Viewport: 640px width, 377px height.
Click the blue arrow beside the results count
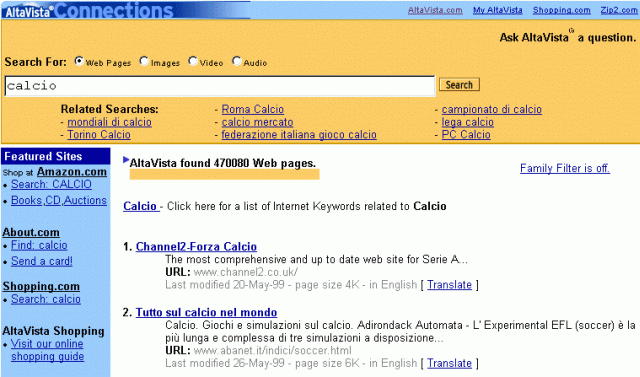[x=126, y=160]
